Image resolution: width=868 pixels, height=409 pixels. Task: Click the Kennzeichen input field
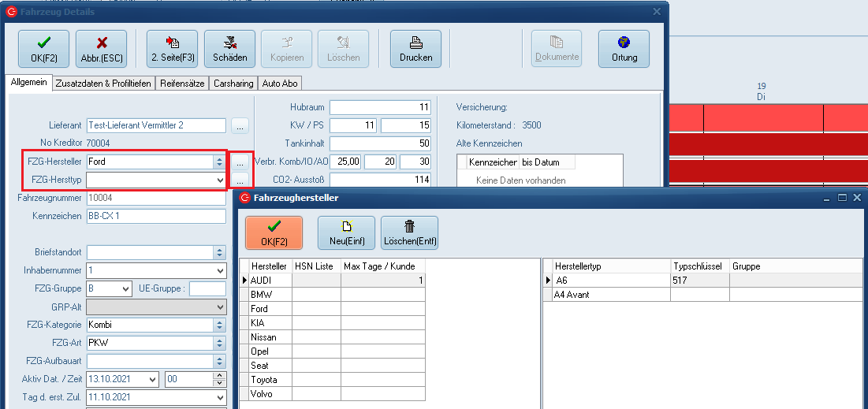point(156,216)
